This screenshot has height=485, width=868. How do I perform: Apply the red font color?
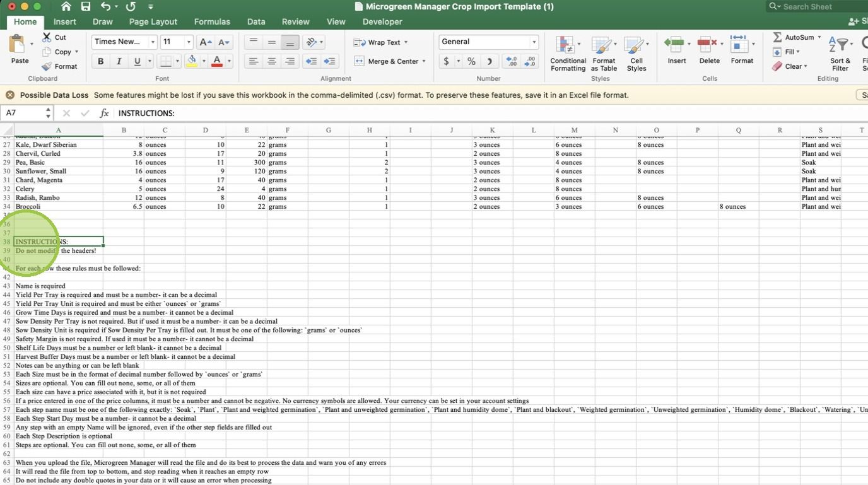point(217,61)
